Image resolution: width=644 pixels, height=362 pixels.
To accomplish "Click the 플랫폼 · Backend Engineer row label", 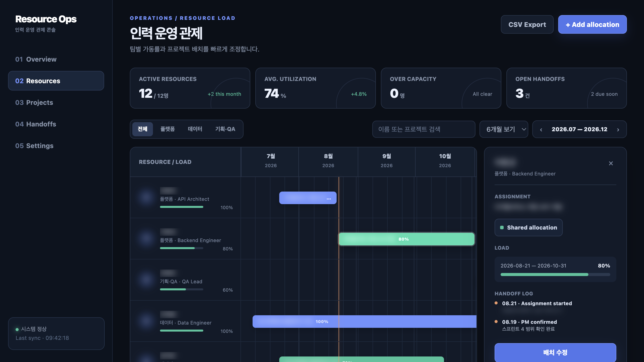I will pyautogui.click(x=190, y=240).
